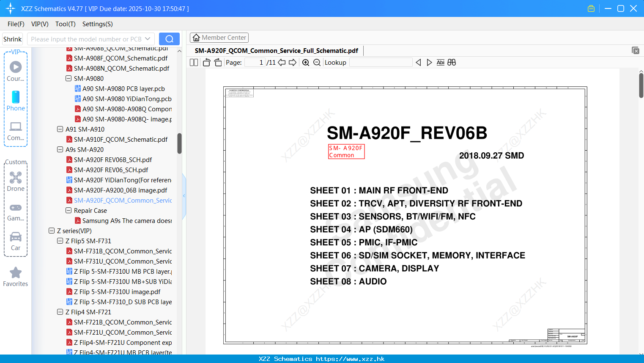Collapse the A91 SM-A910 node

[x=60, y=129]
